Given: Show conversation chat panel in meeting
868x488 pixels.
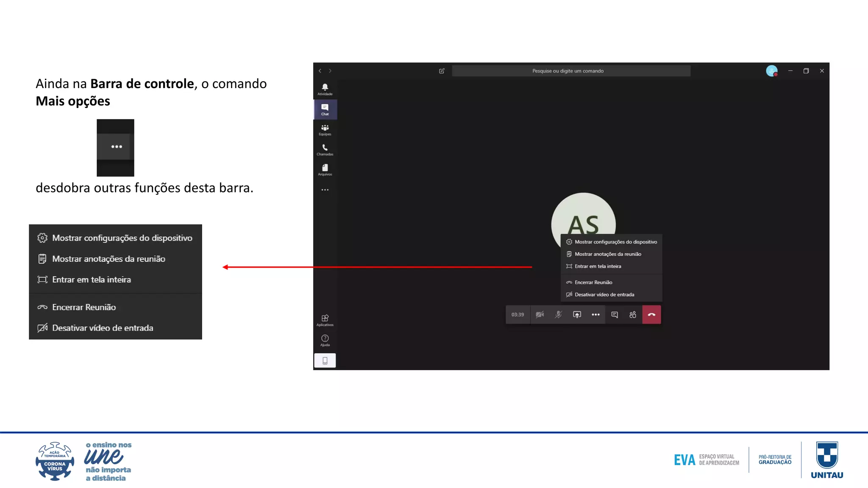Looking at the screenshot, I should tap(614, 314).
